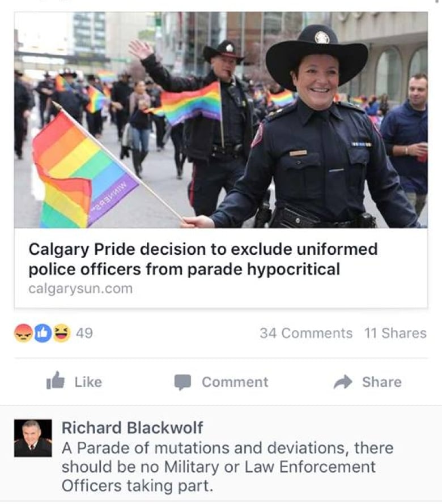The width and height of the screenshot is (442, 504).
Task: Click the Share button label
Action: pyautogui.click(x=382, y=382)
